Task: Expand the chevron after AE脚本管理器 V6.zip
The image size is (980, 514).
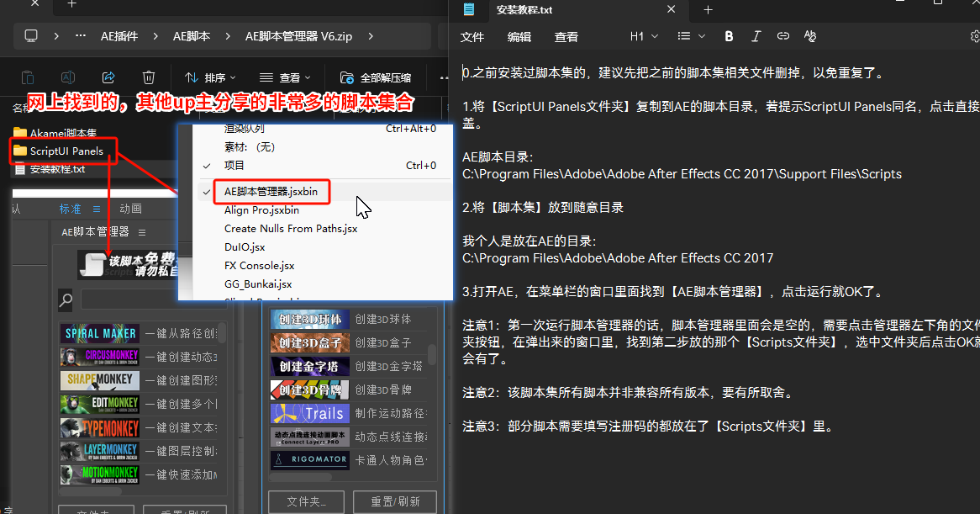Action: pyautogui.click(x=371, y=36)
